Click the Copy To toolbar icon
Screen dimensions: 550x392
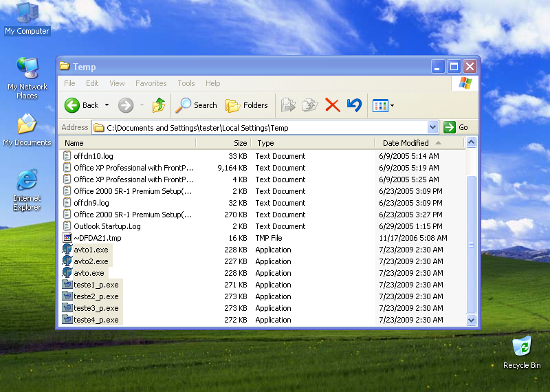310,105
